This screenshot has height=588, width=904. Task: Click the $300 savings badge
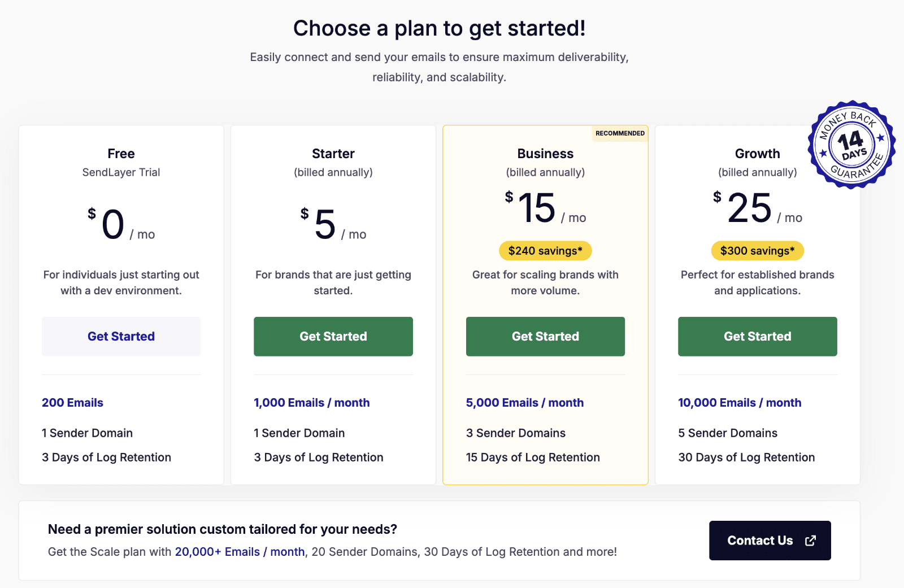(x=757, y=251)
